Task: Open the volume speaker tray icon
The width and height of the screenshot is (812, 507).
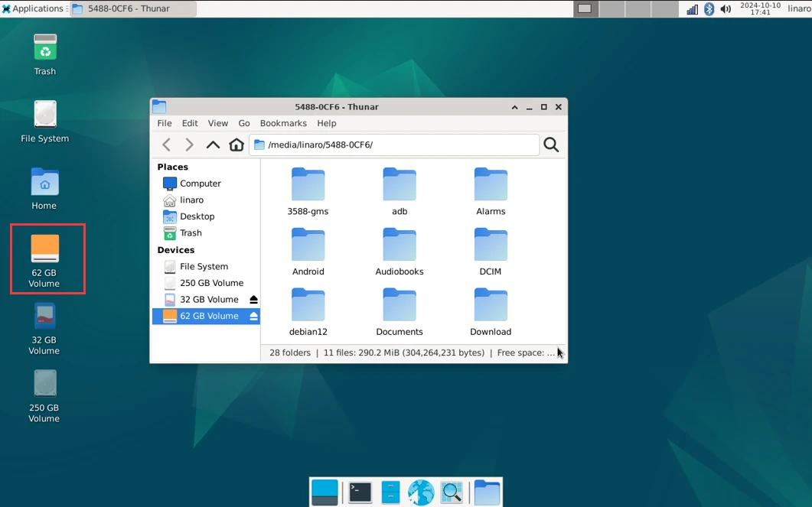Action: 726,9
